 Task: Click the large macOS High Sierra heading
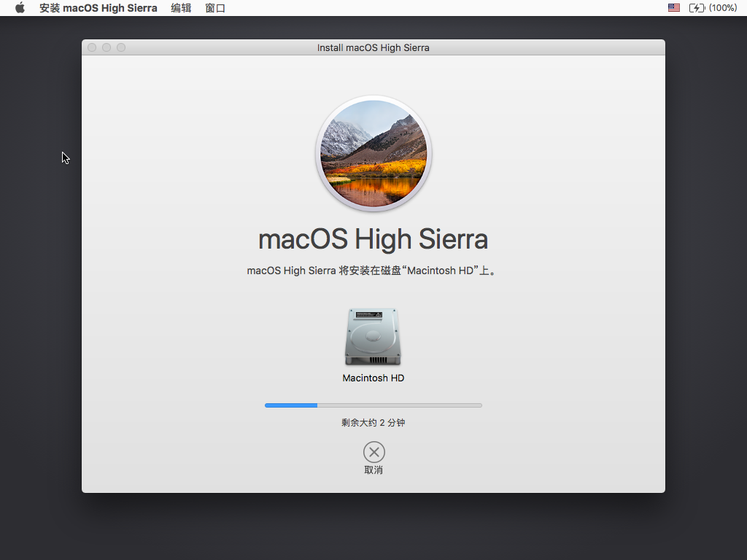click(373, 239)
